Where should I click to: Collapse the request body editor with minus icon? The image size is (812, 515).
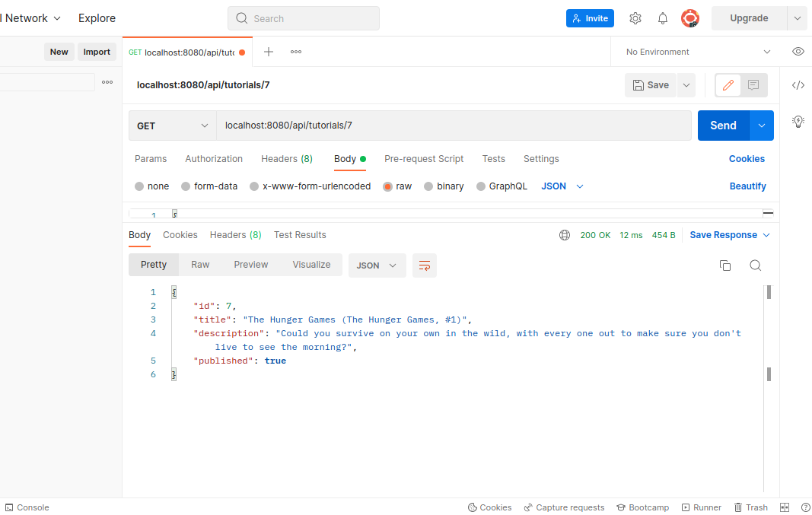point(768,213)
